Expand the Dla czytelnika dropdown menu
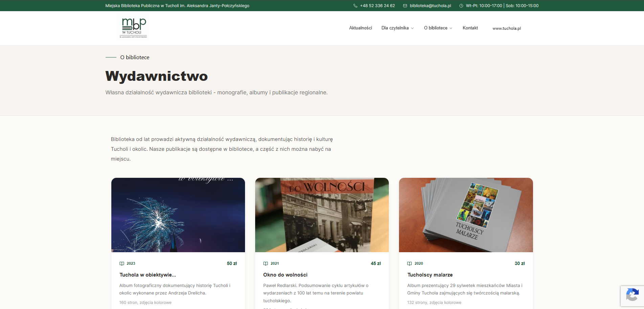The image size is (644, 309). [x=398, y=28]
